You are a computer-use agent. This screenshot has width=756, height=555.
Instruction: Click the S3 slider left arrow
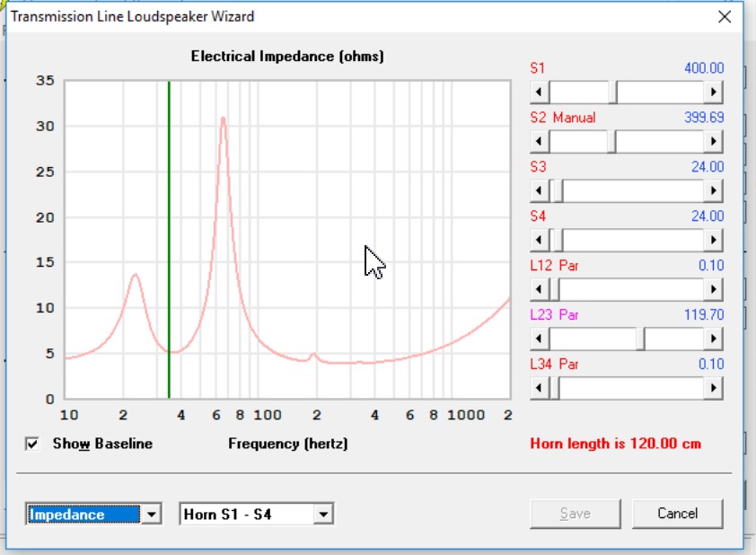pyautogui.click(x=539, y=190)
